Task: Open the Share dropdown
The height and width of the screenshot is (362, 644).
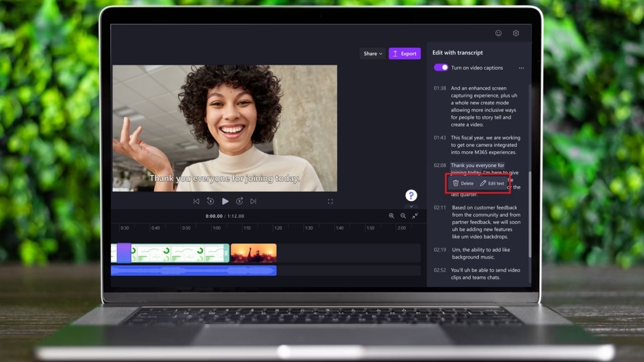Action: tap(372, 53)
